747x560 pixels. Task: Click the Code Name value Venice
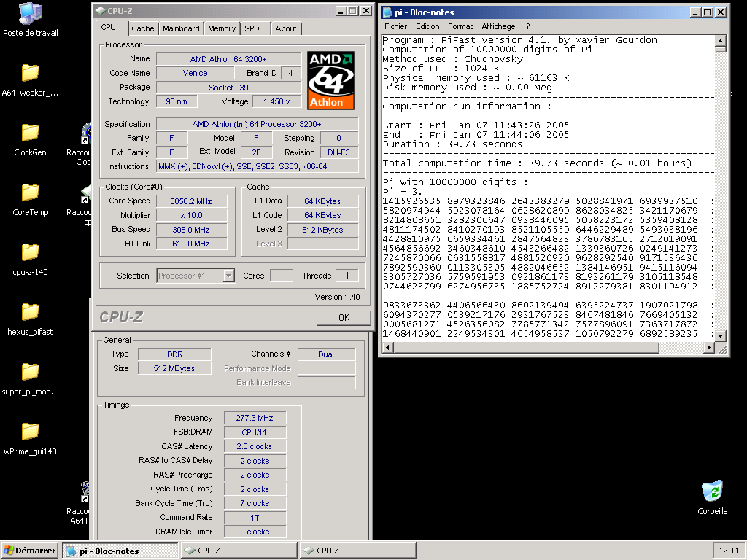pos(196,73)
